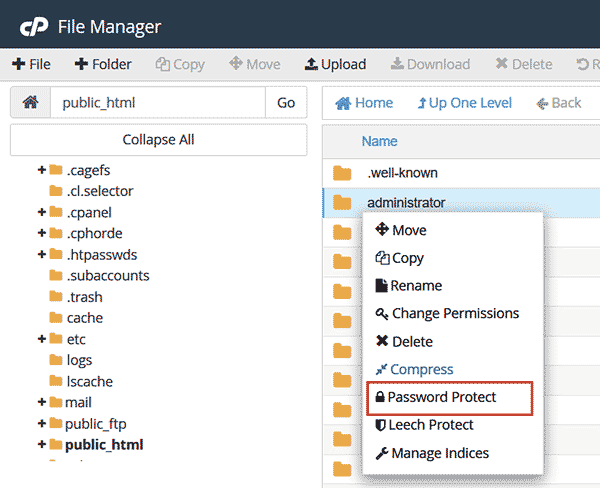The image size is (600, 488).
Task: Click the Move toolbar button
Action: [x=254, y=64]
